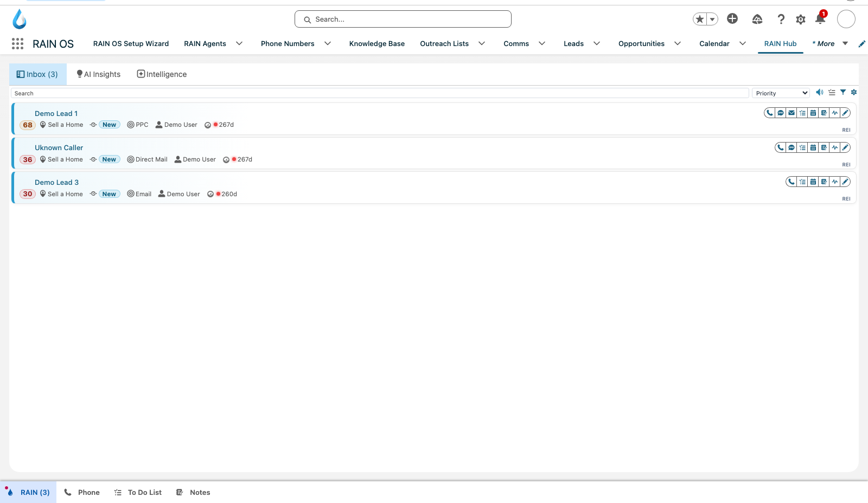Image resolution: width=868 pixels, height=503 pixels.
Task: Open the app launcher grid
Action: (17, 43)
